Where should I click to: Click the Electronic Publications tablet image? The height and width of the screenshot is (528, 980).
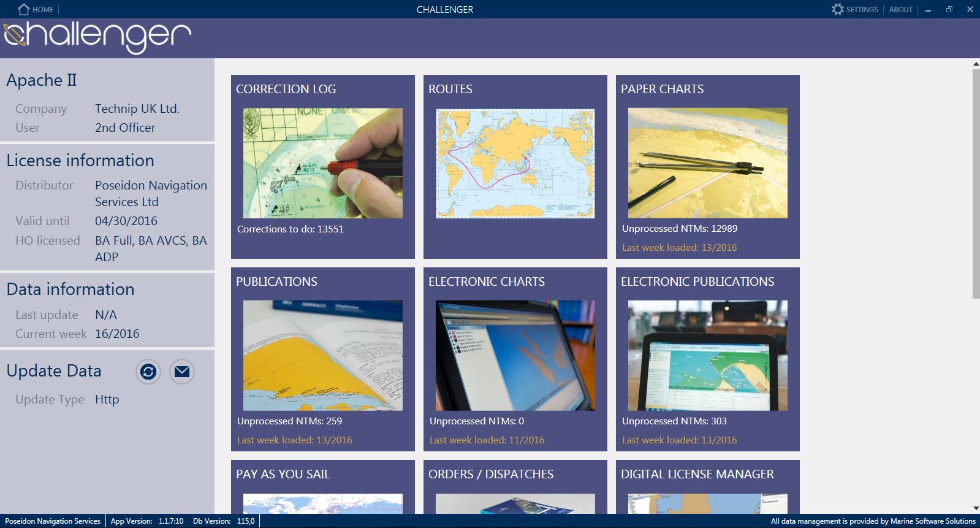[x=708, y=356]
